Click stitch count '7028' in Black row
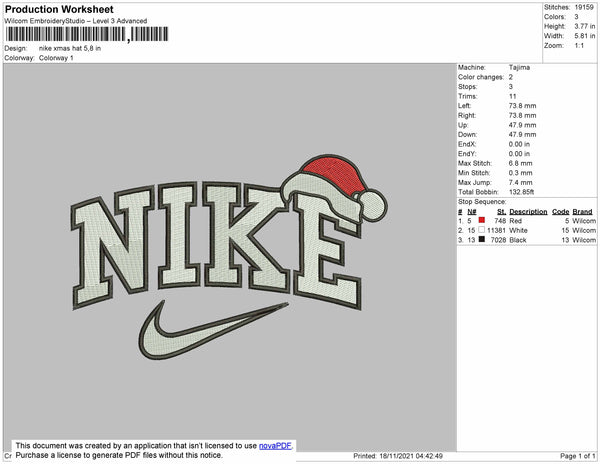 pos(498,240)
